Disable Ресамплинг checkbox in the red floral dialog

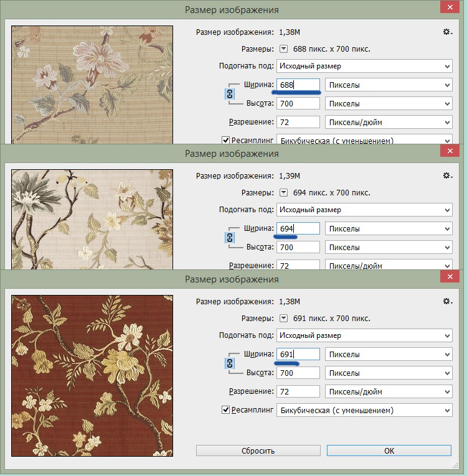(x=227, y=410)
